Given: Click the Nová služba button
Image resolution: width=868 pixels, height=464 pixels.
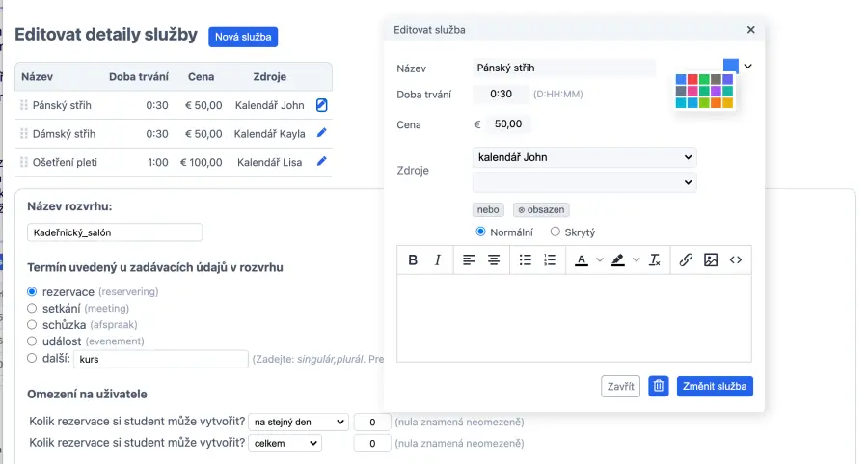Looking at the screenshot, I should 243,37.
